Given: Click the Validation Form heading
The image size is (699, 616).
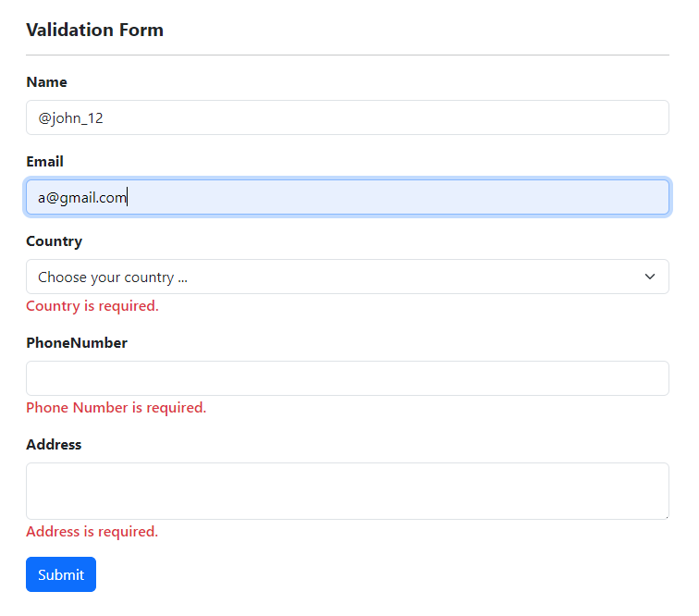Looking at the screenshot, I should click(94, 30).
